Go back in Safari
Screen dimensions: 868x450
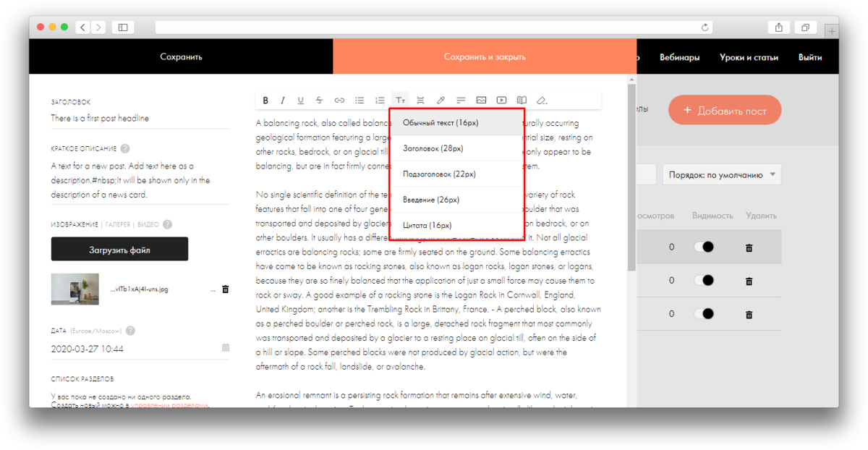coord(83,27)
